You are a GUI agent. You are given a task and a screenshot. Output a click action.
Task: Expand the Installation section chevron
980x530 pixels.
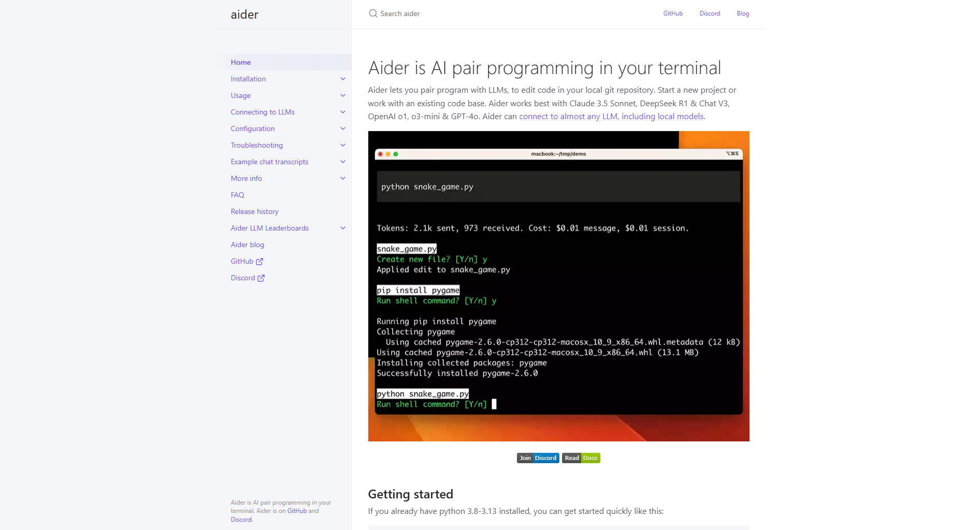(x=343, y=79)
